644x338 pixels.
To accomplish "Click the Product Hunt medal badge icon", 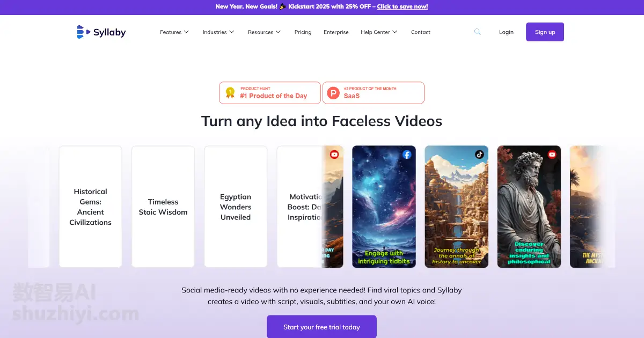I will (x=230, y=93).
